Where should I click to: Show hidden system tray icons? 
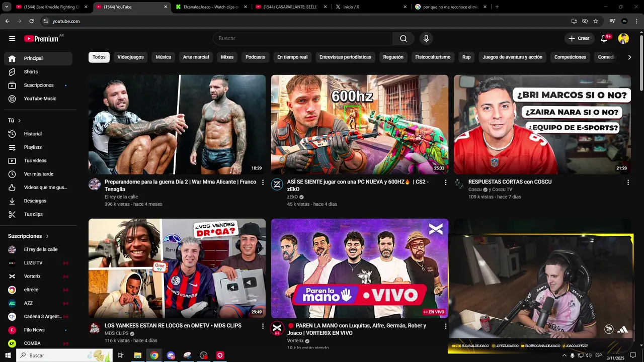[564, 355]
